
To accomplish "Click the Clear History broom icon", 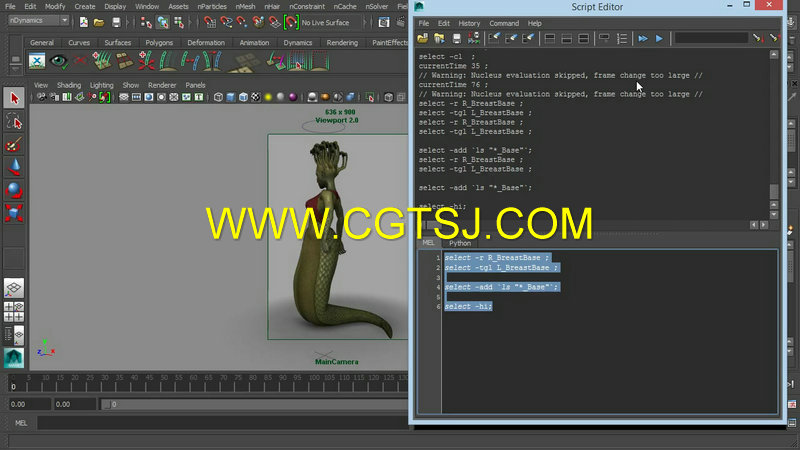I will point(494,38).
